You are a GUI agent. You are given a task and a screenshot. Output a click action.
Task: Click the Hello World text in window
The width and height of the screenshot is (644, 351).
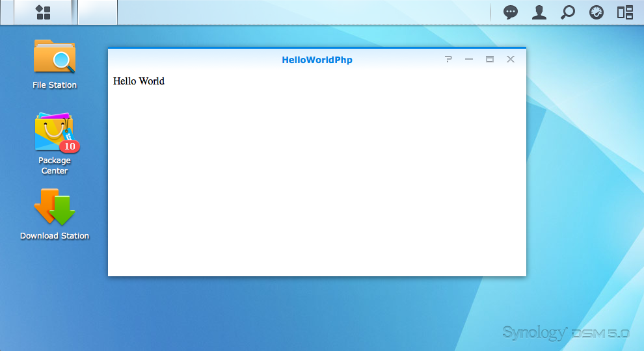tap(139, 81)
